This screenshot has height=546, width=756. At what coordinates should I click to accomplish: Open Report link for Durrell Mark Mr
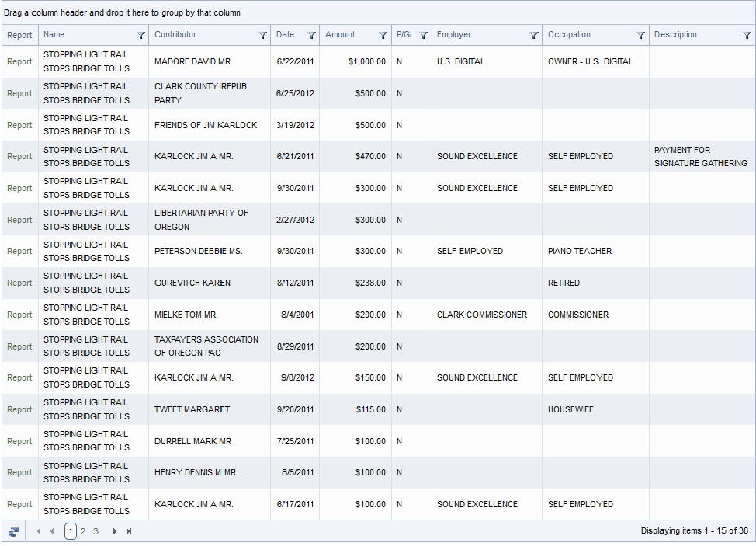19,441
